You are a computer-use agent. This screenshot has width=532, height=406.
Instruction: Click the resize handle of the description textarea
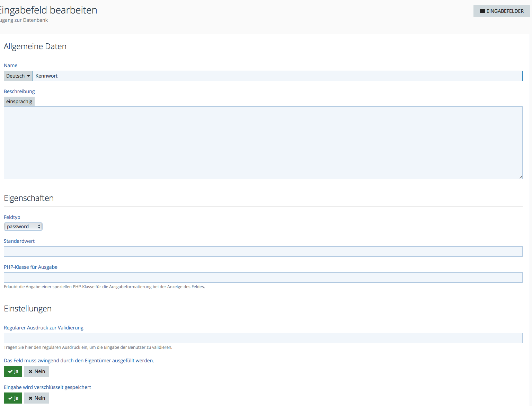520,177
